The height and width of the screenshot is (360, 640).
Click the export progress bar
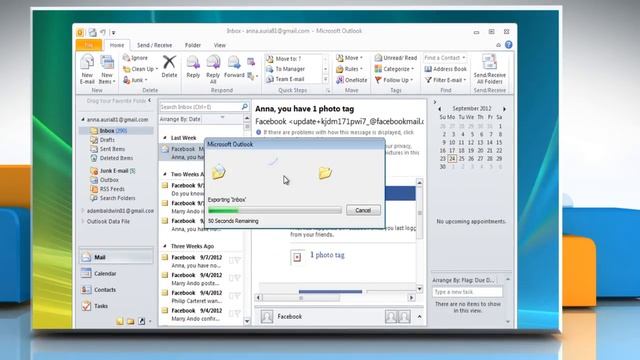click(275, 211)
